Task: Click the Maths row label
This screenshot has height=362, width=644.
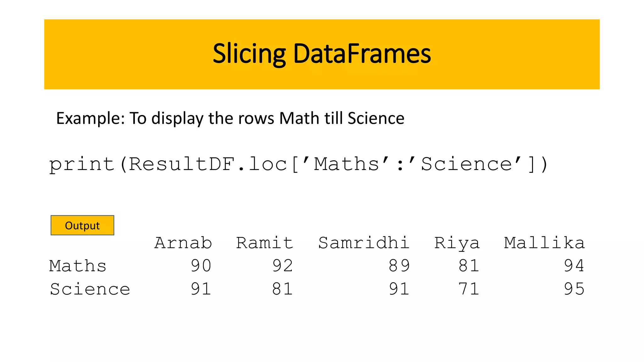Action: [78, 266]
